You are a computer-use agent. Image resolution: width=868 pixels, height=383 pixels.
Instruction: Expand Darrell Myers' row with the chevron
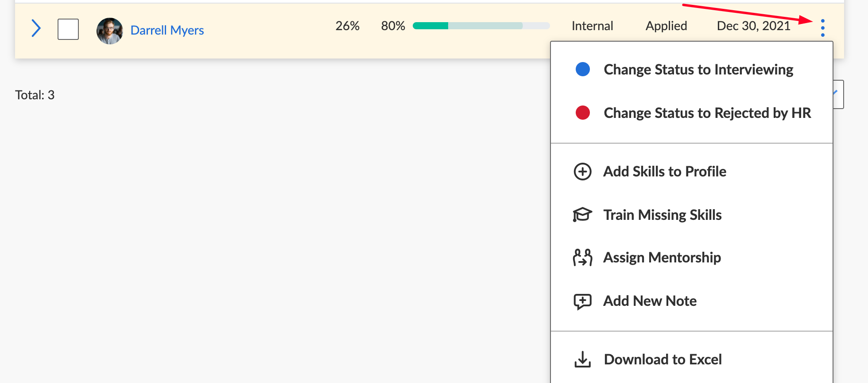click(x=36, y=28)
